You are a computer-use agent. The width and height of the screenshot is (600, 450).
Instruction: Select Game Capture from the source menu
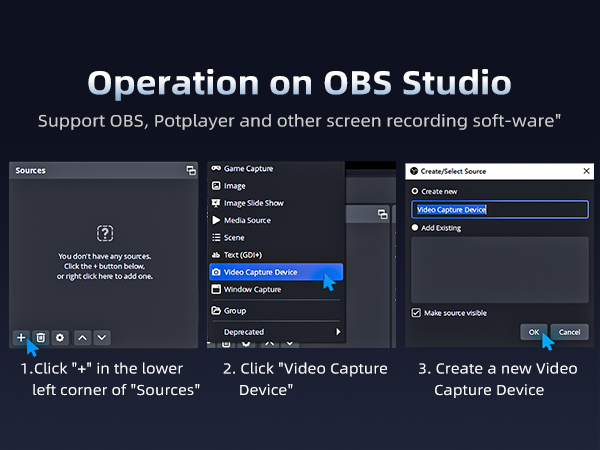tap(247, 169)
